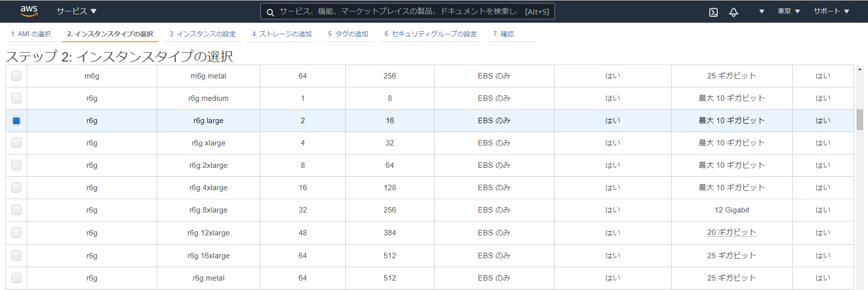Open the CloudShell terminal icon

pos(713,12)
